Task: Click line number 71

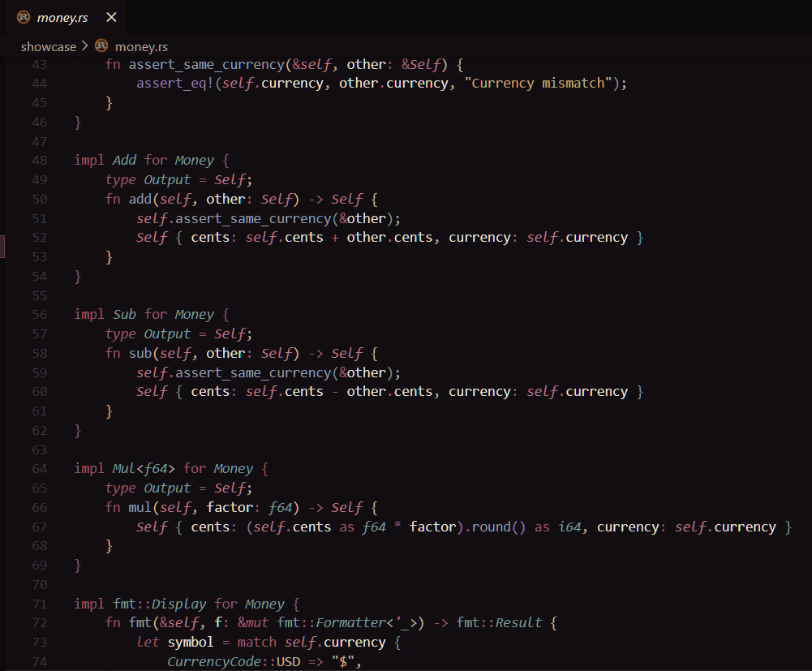Action: (x=40, y=604)
